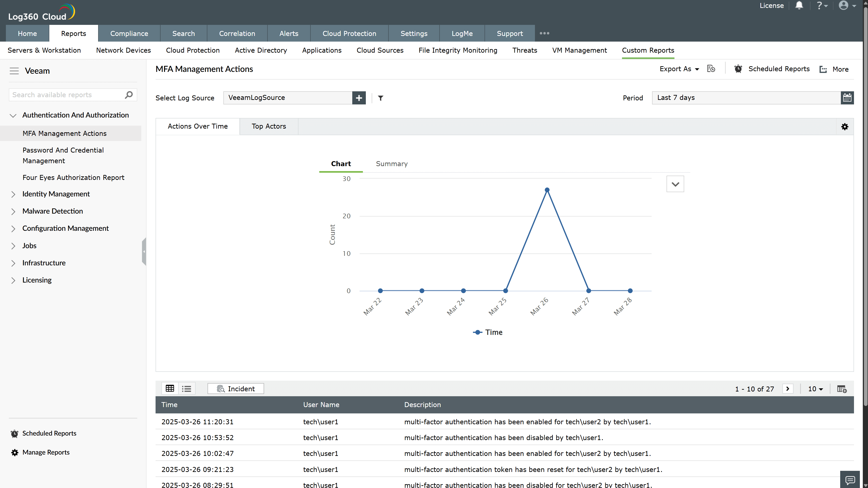Click the Incident button
Viewport: 868px width, 488px height.
[x=236, y=389]
